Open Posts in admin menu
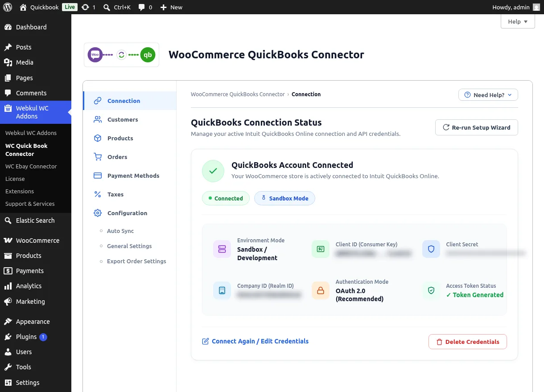The height and width of the screenshot is (392, 544). pos(36,47)
